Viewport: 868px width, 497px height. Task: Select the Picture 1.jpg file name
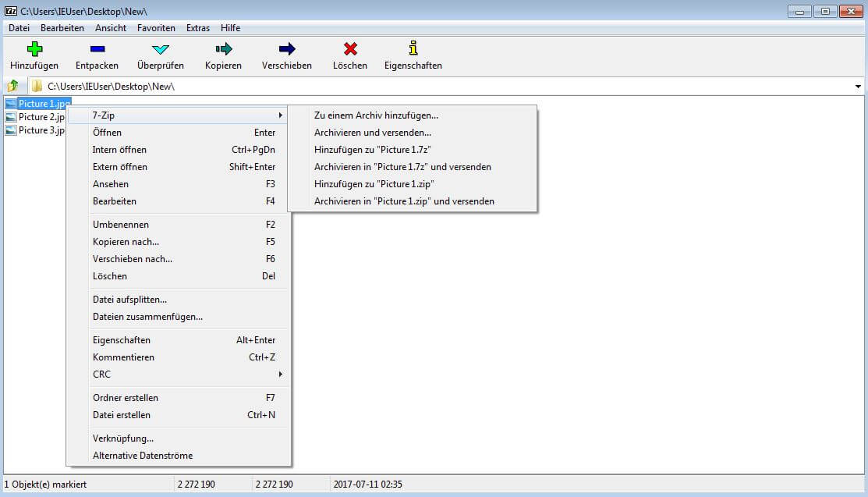tap(44, 104)
